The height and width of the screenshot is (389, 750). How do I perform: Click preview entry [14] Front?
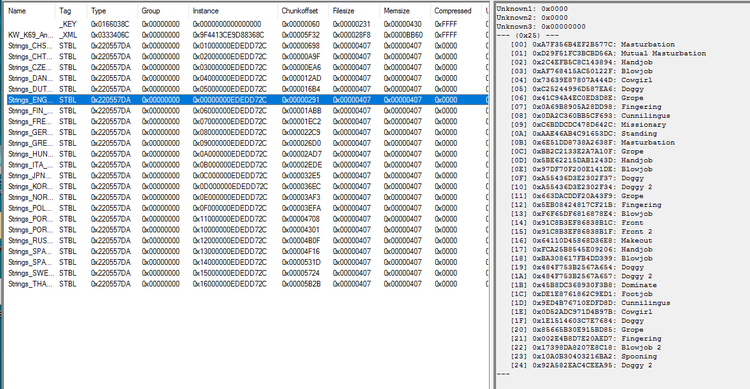pos(577,222)
